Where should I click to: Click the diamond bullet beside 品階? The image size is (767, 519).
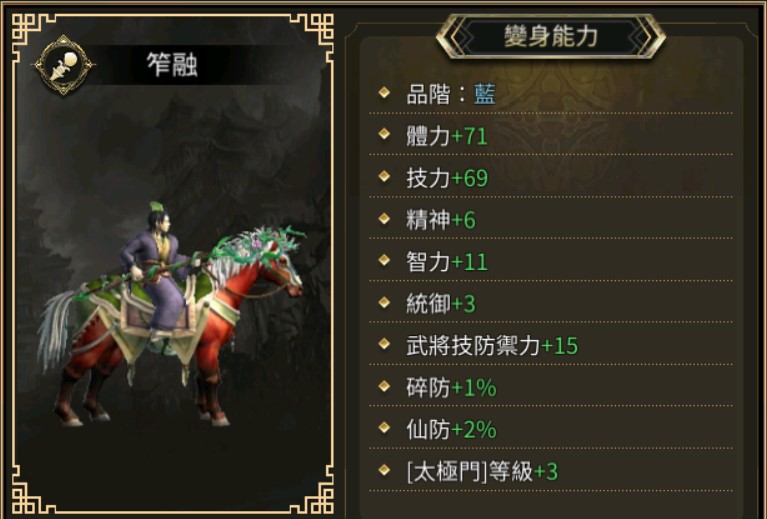(x=384, y=92)
